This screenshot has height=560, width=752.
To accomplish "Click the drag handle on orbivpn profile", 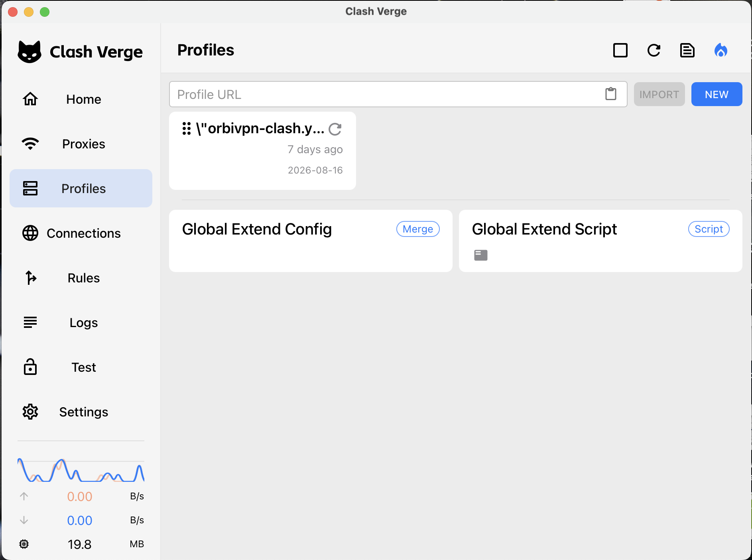I will 186,128.
